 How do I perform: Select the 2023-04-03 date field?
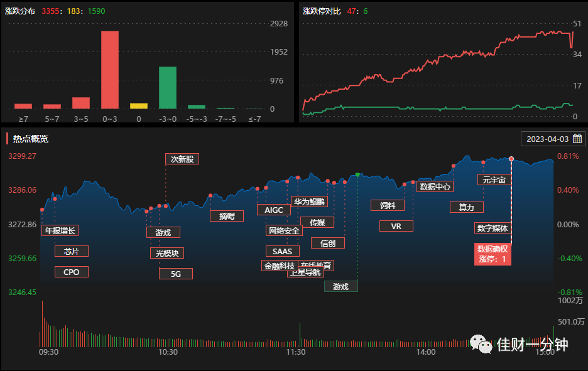pos(553,139)
